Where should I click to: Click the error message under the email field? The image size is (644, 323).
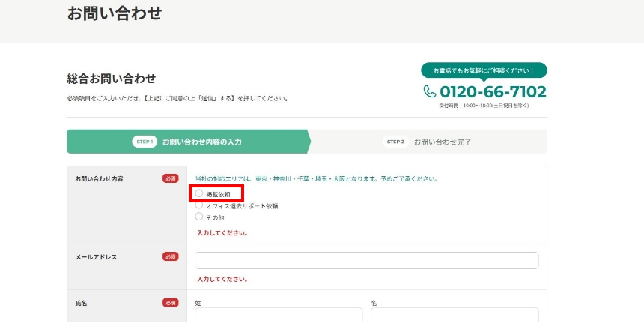tap(222, 279)
